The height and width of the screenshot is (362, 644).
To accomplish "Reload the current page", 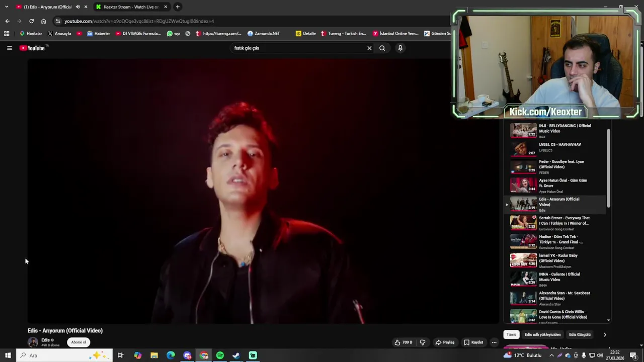I will 31,21.
